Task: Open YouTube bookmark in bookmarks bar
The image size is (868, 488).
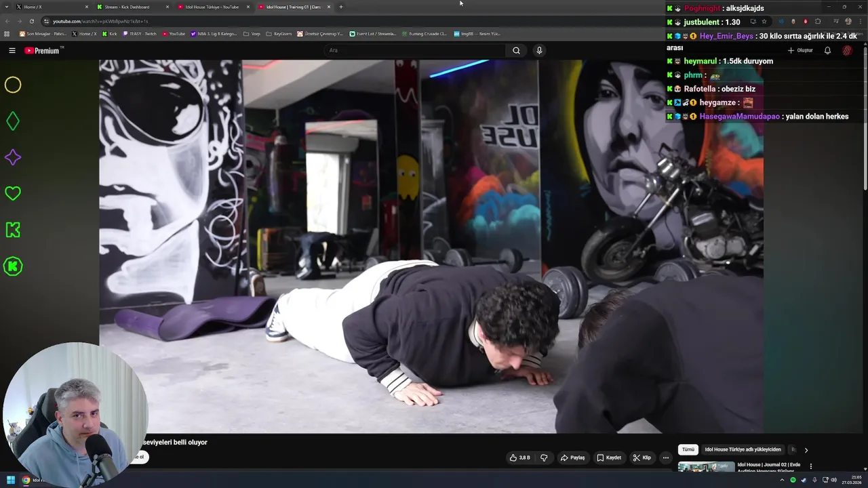Action: click(174, 33)
